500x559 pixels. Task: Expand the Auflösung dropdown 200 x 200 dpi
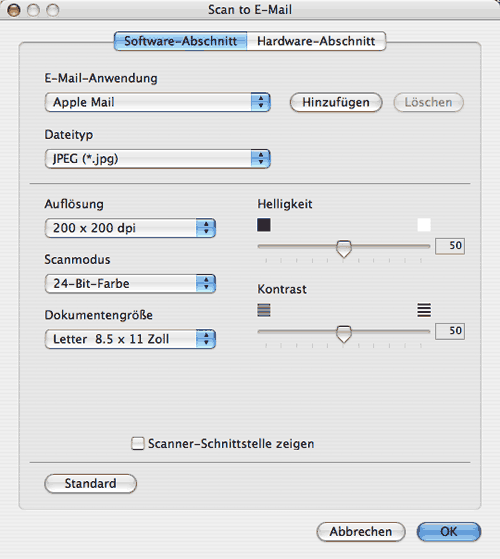tap(130, 228)
